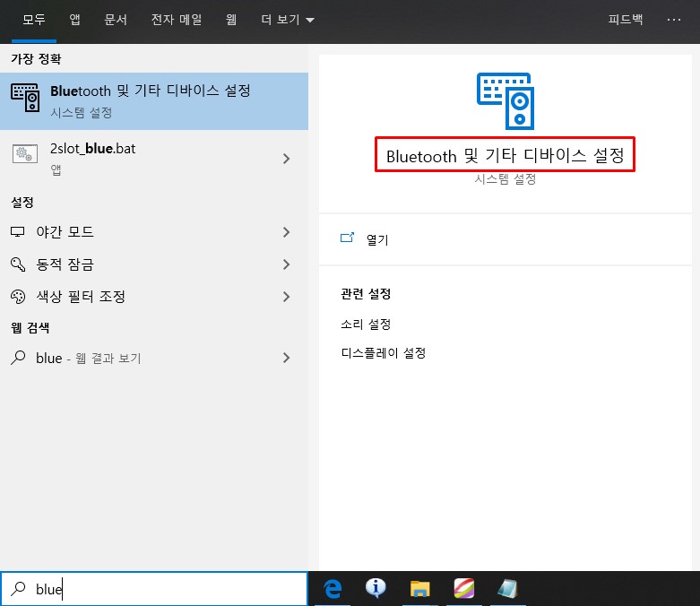The width and height of the screenshot is (700, 606).
Task: Click the 동적 잠금 key icon
Action: [18, 264]
